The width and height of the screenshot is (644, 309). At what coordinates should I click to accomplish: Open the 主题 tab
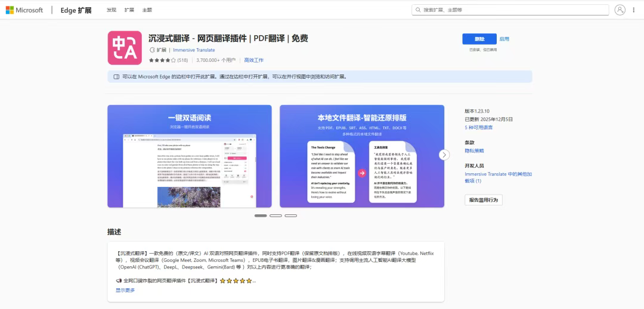coord(147,10)
